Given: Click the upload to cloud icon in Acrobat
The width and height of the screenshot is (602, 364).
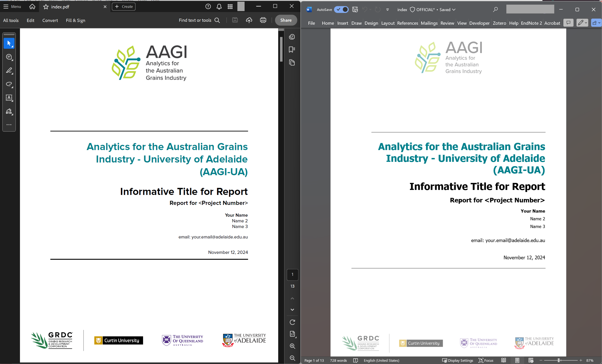Looking at the screenshot, I should point(249,20).
